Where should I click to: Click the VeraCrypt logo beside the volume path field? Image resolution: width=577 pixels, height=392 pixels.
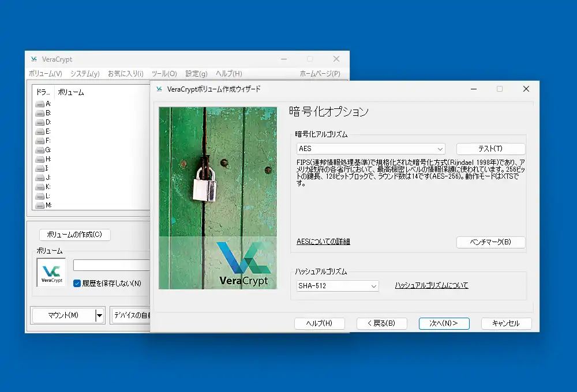click(50, 272)
